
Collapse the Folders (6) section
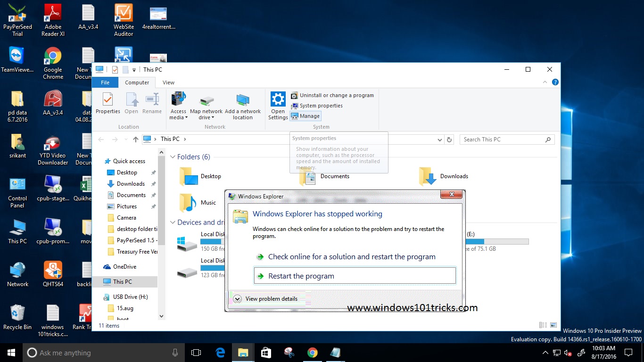coord(173,156)
